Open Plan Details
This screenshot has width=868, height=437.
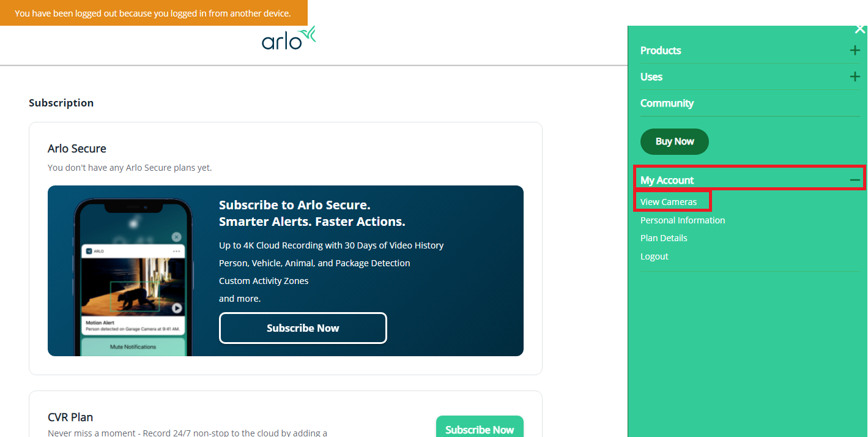(x=663, y=237)
